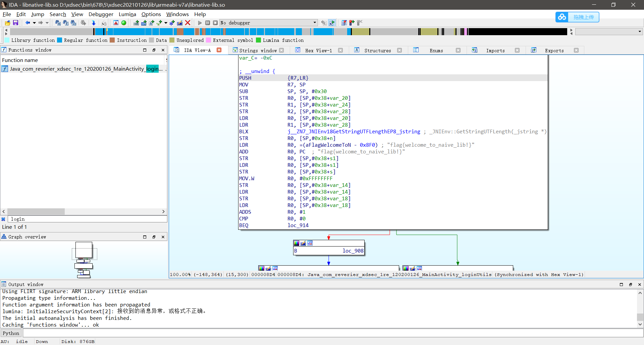The height and width of the screenshot is (345, 644).
Task: Click the red X delete icon
Action: [188, 23]
